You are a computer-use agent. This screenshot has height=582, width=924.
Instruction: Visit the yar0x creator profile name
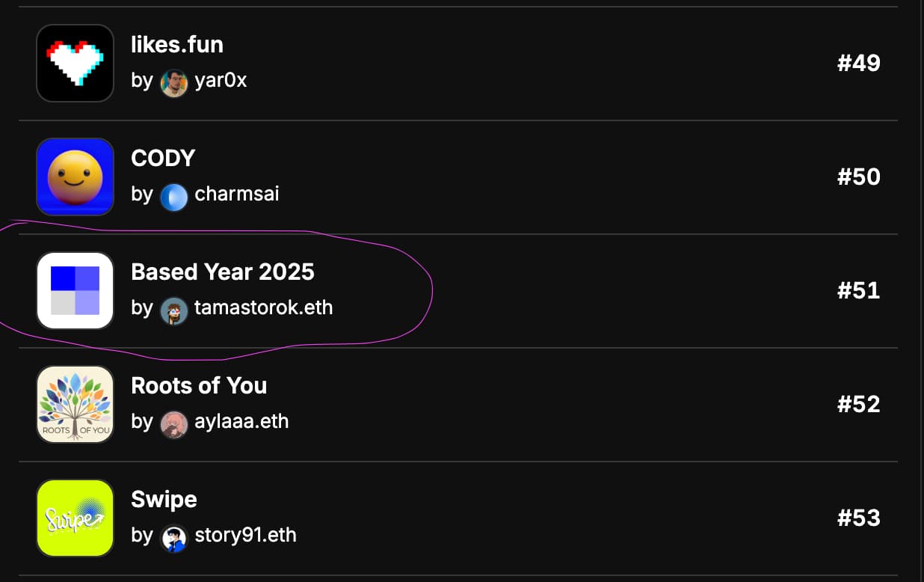221,81
